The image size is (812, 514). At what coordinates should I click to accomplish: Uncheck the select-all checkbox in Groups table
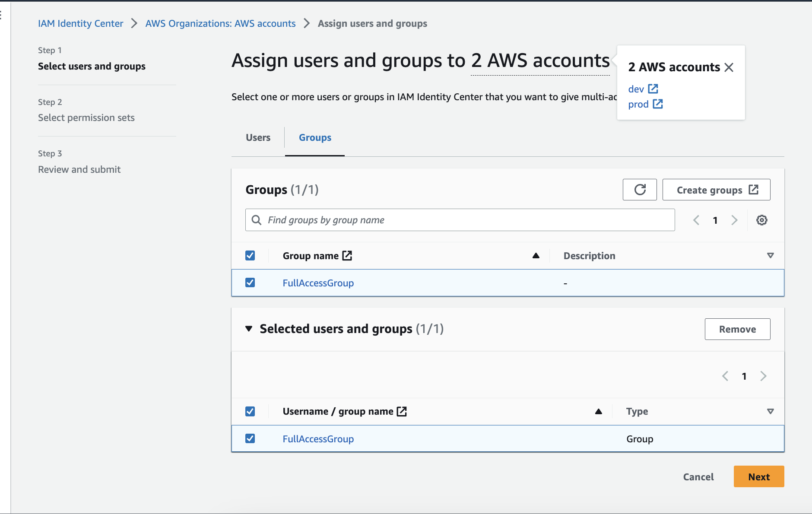pyautogui.click(x=250, y=255)
